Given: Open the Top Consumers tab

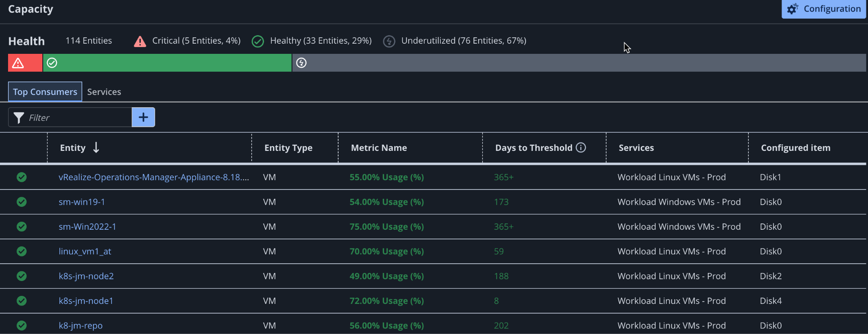Looking at the screenshot, I should (45, 92).
